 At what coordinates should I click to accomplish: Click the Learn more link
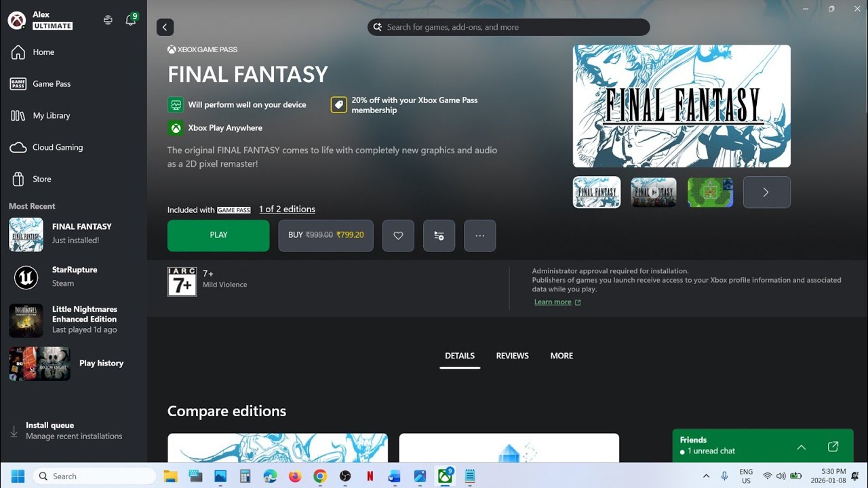point(553,302)
